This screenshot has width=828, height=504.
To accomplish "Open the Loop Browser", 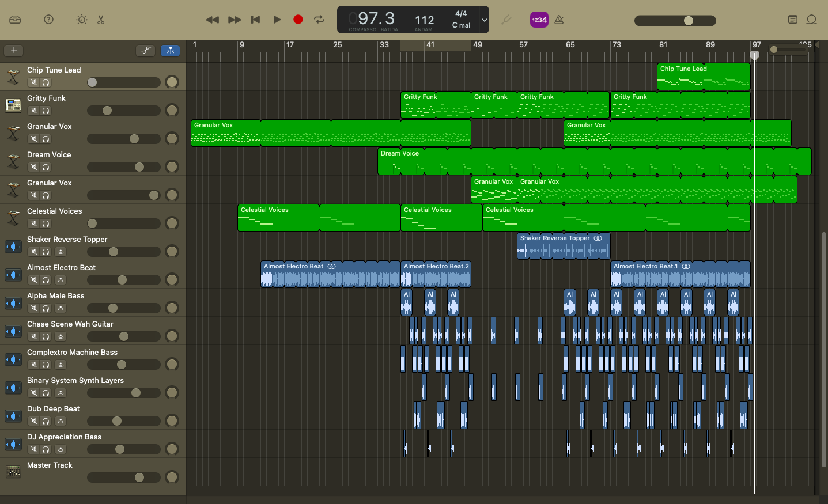I will 811,20.
